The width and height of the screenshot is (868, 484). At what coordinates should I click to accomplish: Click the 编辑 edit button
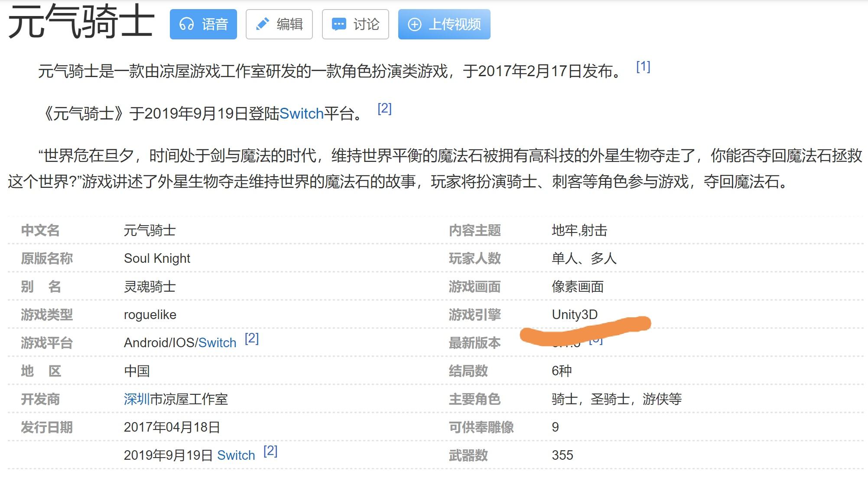(279, 24)
